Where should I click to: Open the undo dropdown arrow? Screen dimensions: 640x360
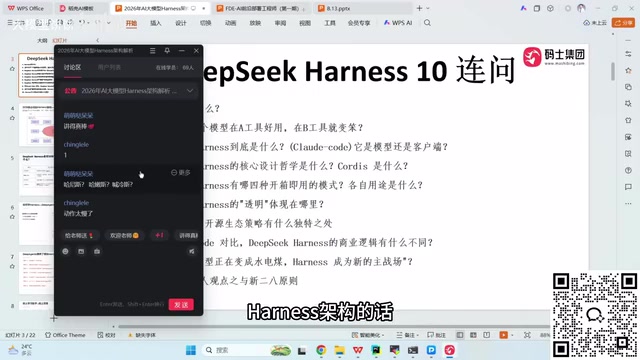[x=89, y=23]
